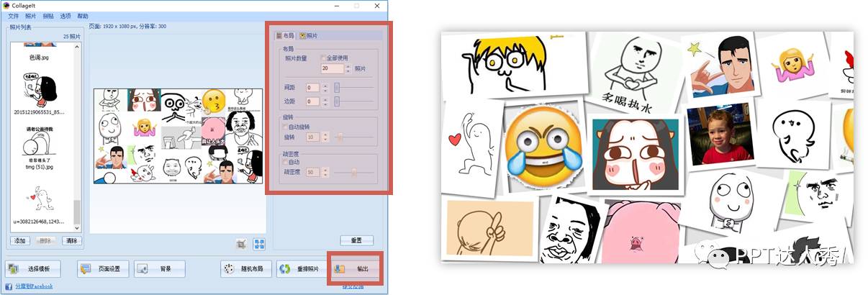868x295 pixels.
Task: Open the 帮助 menu
Action: [83, 15]
